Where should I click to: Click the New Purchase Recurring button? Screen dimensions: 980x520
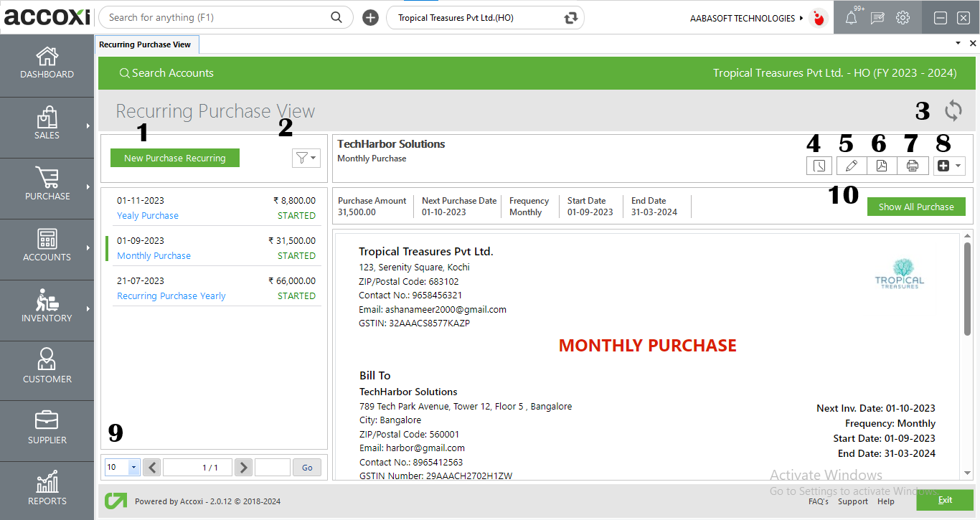174,159
